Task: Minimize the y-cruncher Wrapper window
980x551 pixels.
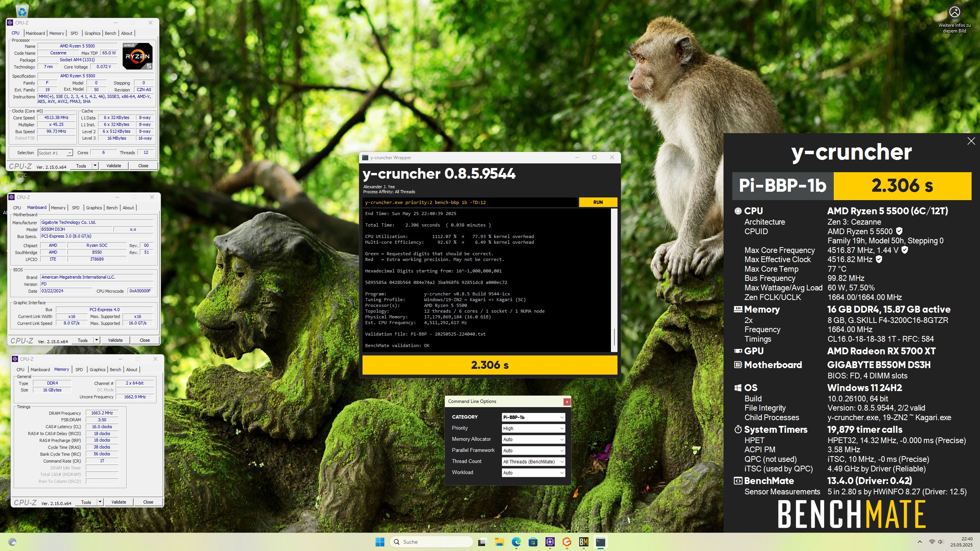Action: [577, 157]
